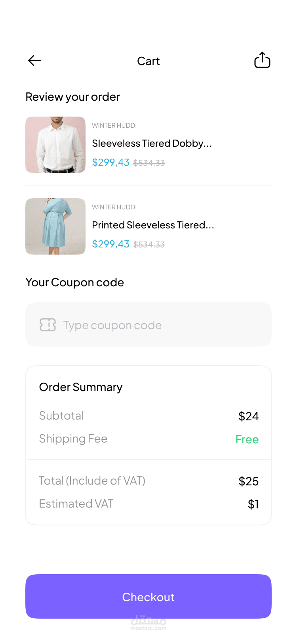Open the blue dress product thumbnail
Image resolution: width=297 pixels, height=644 pixels.
tap(55, 226)
